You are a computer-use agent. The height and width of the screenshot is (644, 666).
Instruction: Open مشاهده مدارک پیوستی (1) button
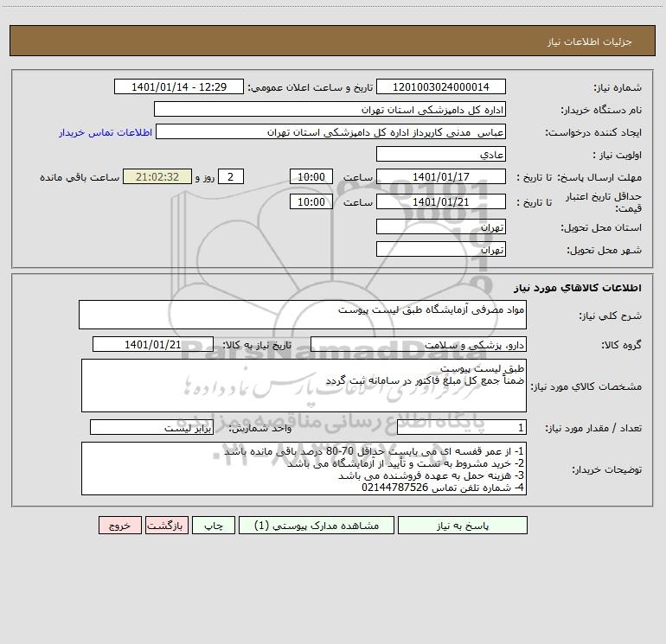[x=317, y=526]
